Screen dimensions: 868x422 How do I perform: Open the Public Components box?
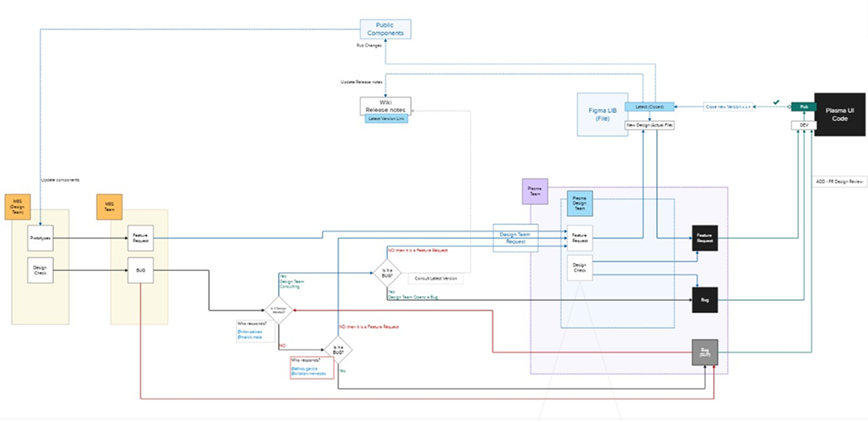[x=384, y=29]
